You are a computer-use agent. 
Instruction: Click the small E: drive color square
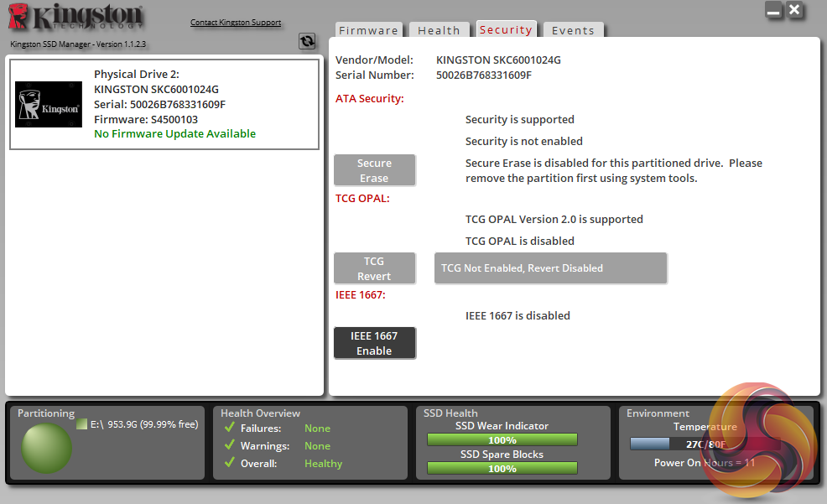(x=81, y=425)
